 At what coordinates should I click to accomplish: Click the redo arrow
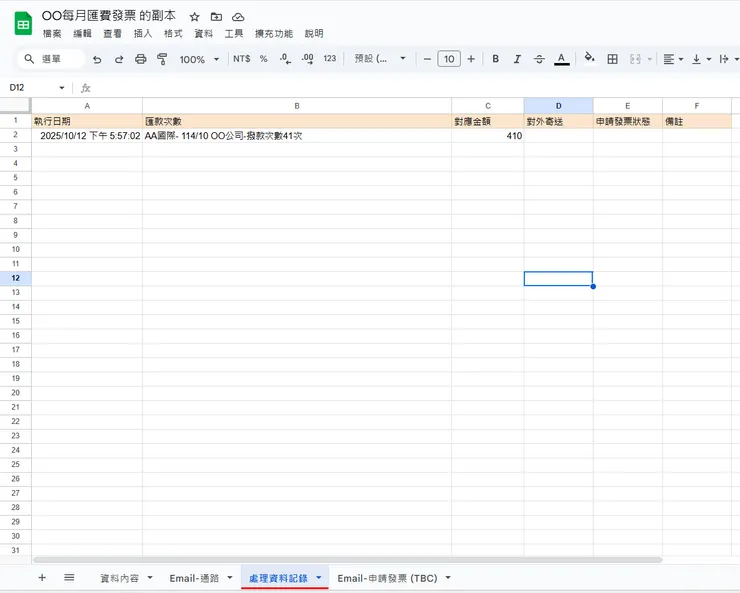coord(119,59)
